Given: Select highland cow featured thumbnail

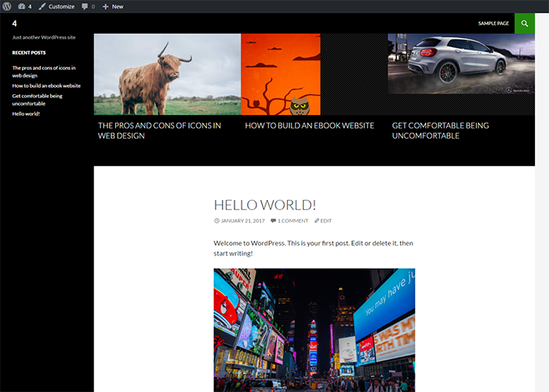Looking at the screenshot, I should click(x=167, y=74).
